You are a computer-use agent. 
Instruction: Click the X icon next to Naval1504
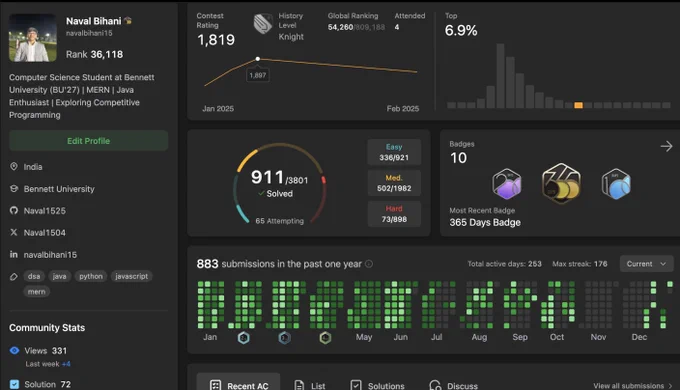[x=14, y=233]
